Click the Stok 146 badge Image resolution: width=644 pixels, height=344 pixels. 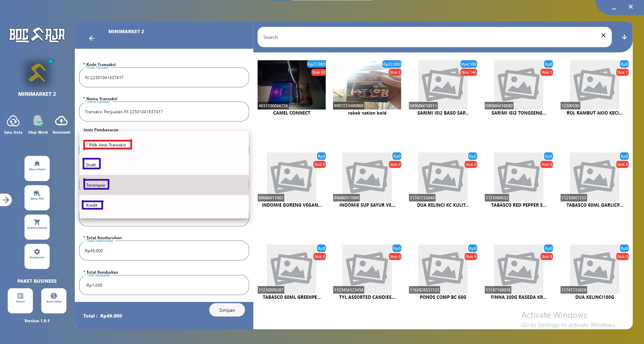pyautogui.click(x=469, y=72)
